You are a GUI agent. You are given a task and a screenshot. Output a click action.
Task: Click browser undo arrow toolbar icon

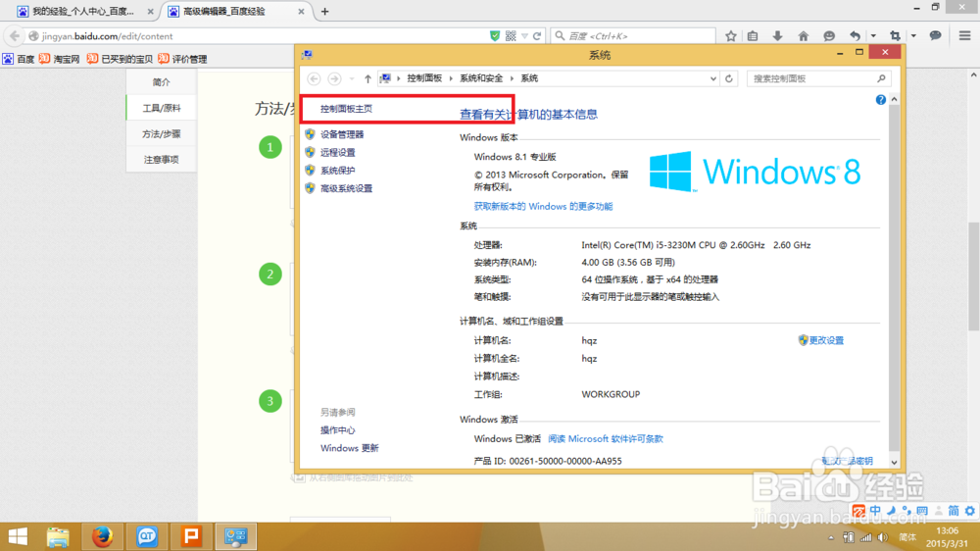tap(855, 36)
